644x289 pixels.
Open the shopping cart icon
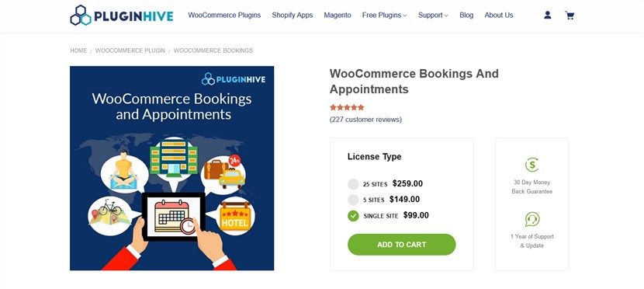point(570,16)
